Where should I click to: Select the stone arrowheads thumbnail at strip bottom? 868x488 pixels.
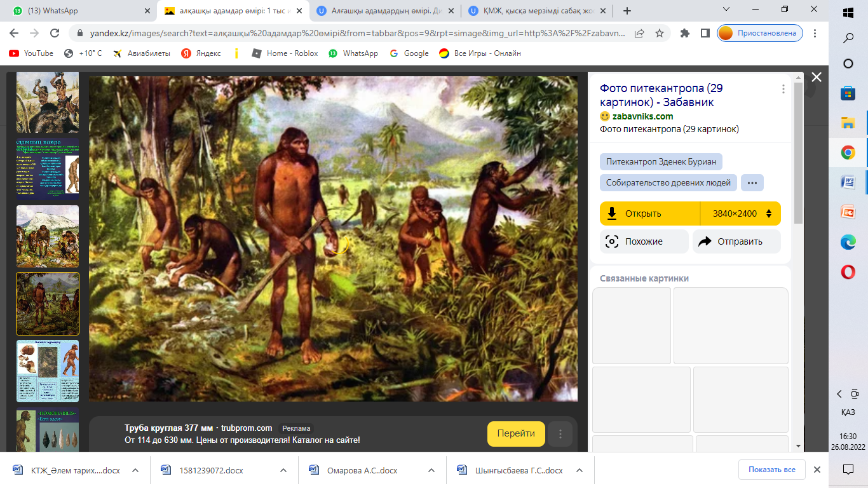tap(48, 430)
